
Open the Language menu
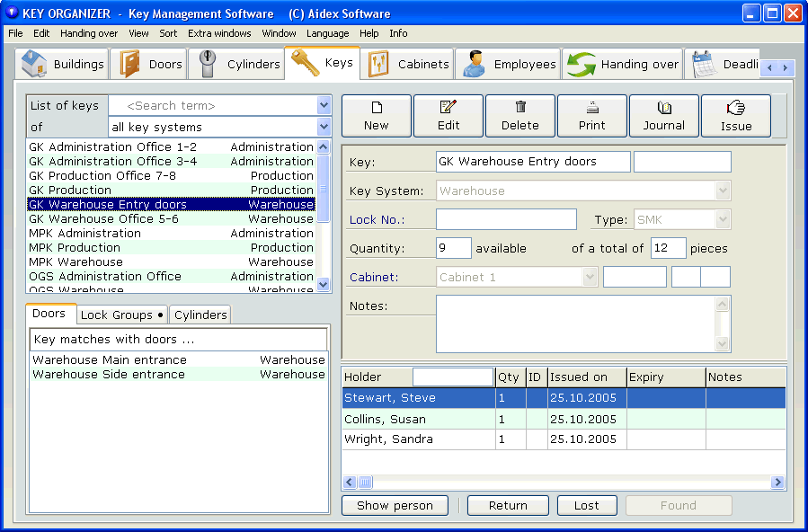327,33
